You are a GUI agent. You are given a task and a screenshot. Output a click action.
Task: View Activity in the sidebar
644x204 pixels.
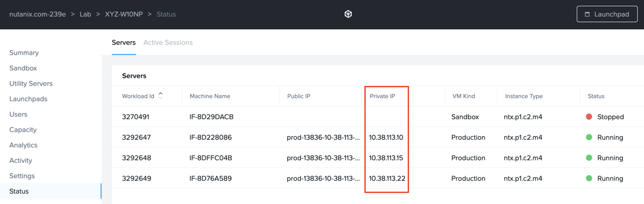(x=21, y=160)
